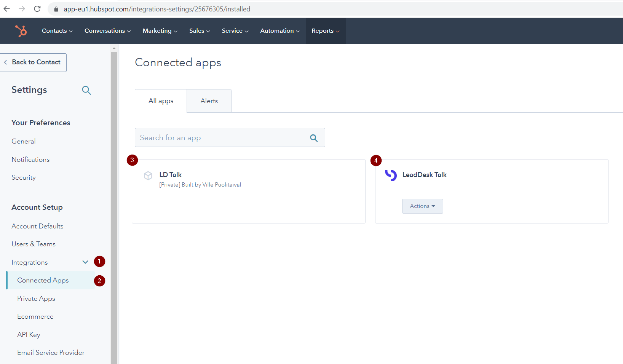
Task: Open Account Defaults settings
Action: tap(37, 226)
